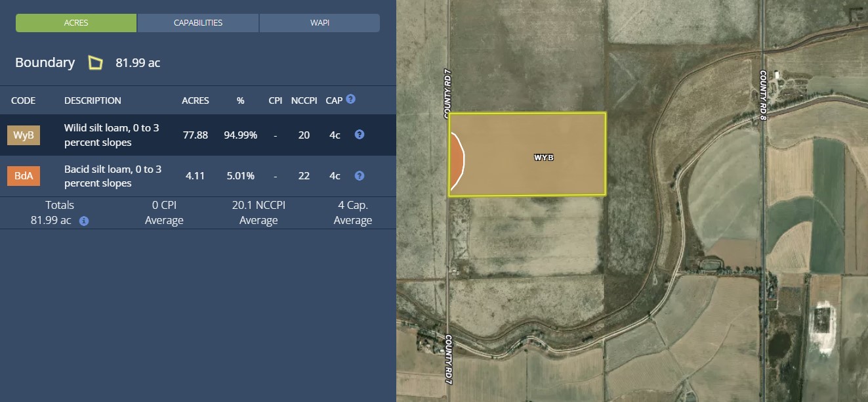Click the orange BdA soil area on map
The width and height of the screenshot is (868, 402).
456,162
